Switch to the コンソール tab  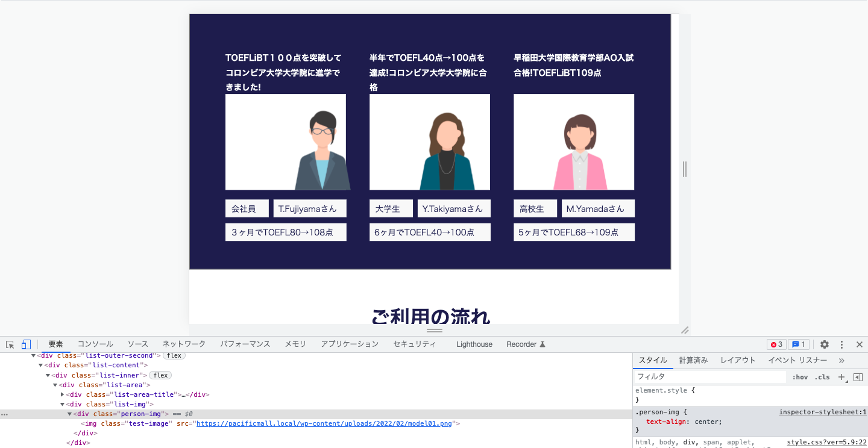[x=95, y=344]
